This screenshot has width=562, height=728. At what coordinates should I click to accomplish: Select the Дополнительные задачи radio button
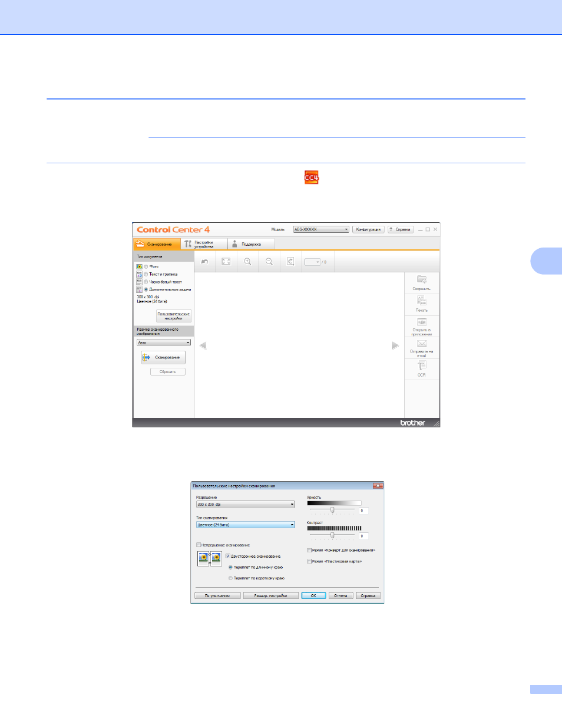coord(146,289)
